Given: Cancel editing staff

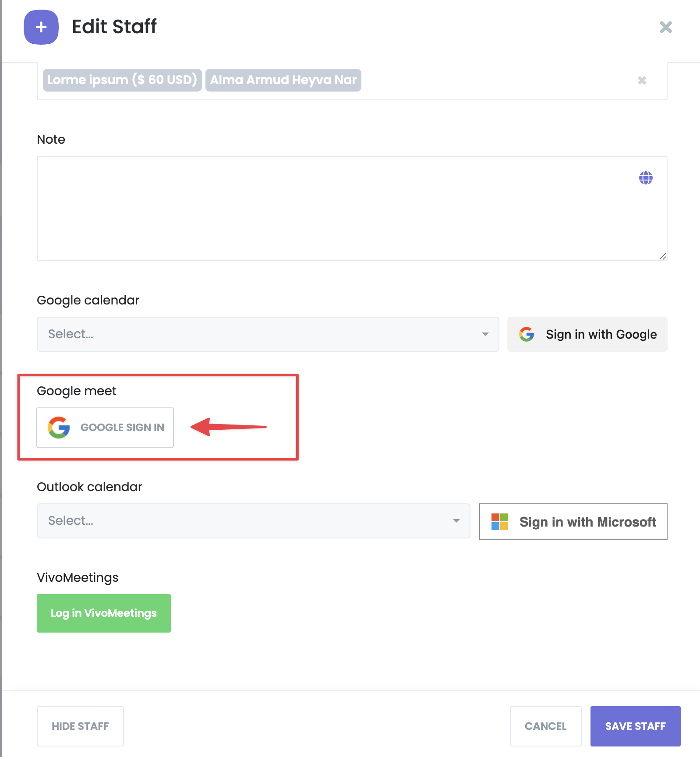Looking at the screenshot, I should click(546, 726).
